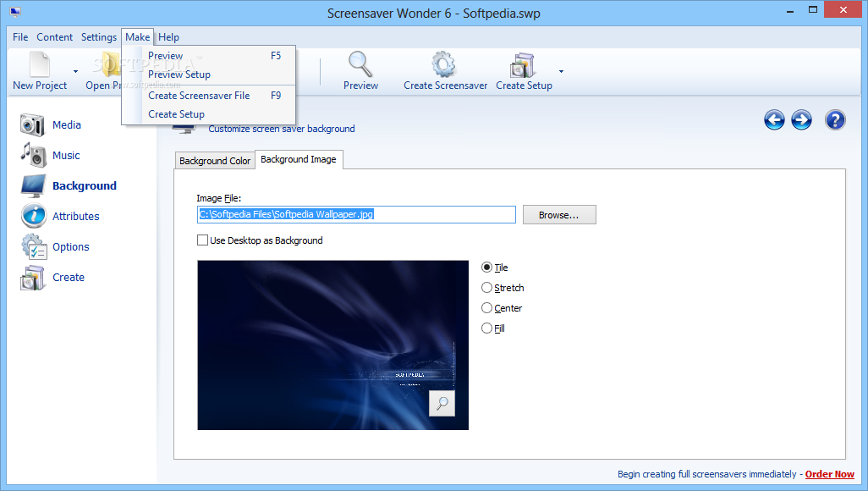This screenshot has width=868, height=491.
Task: Open help with blue question mark icon
Action: coord(835,119)
